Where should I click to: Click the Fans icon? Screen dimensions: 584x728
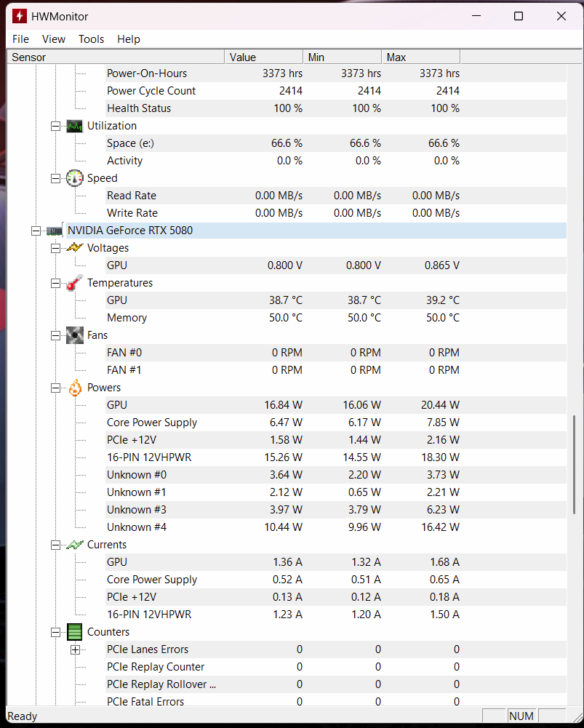[74, 335]
